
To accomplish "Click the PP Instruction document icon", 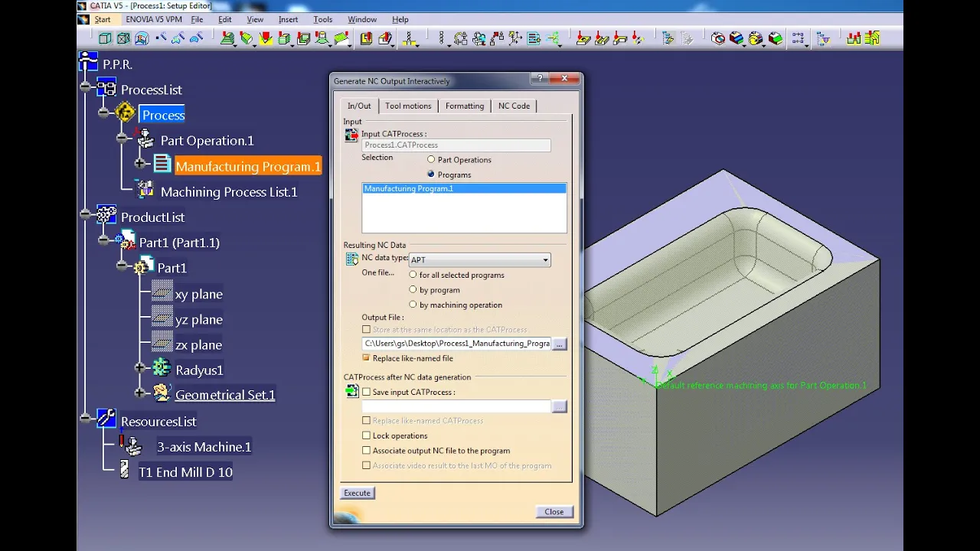I will pyautogui.click(x=534, y=38).
